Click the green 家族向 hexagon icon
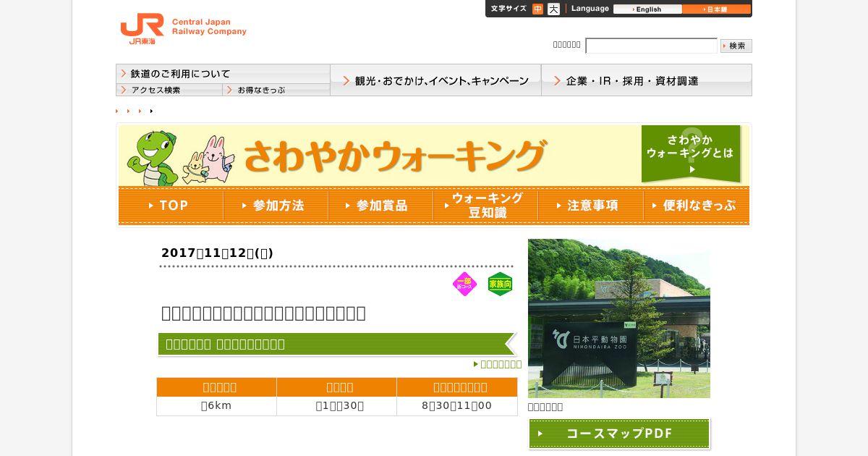The height and width of the screenshot is (456, 868). coord(500,284)
